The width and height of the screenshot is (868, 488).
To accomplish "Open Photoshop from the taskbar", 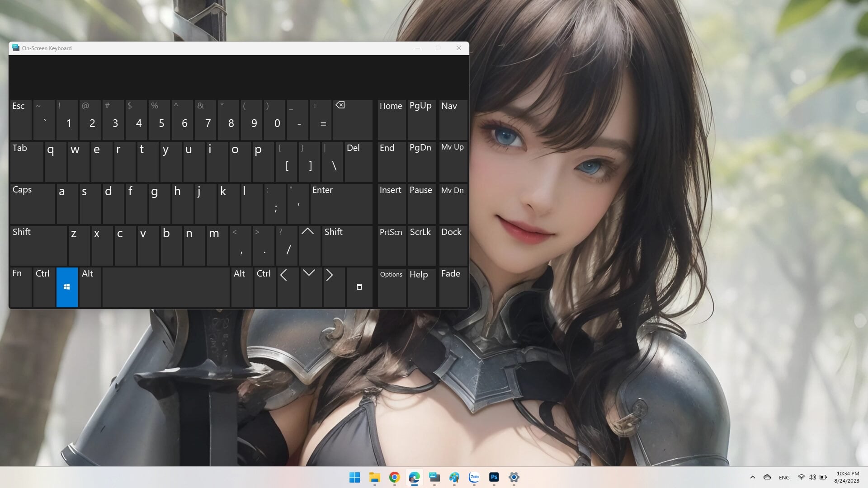I will [494, 477].
